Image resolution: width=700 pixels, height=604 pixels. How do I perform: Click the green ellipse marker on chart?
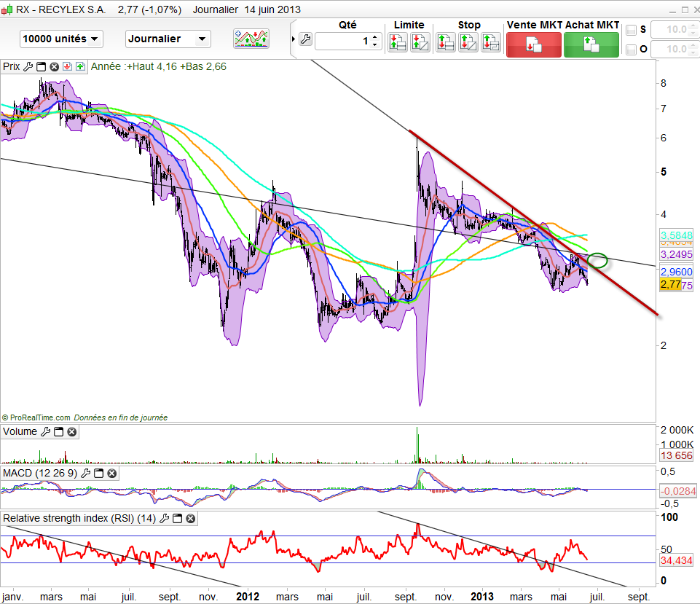[x=597, y=259]
